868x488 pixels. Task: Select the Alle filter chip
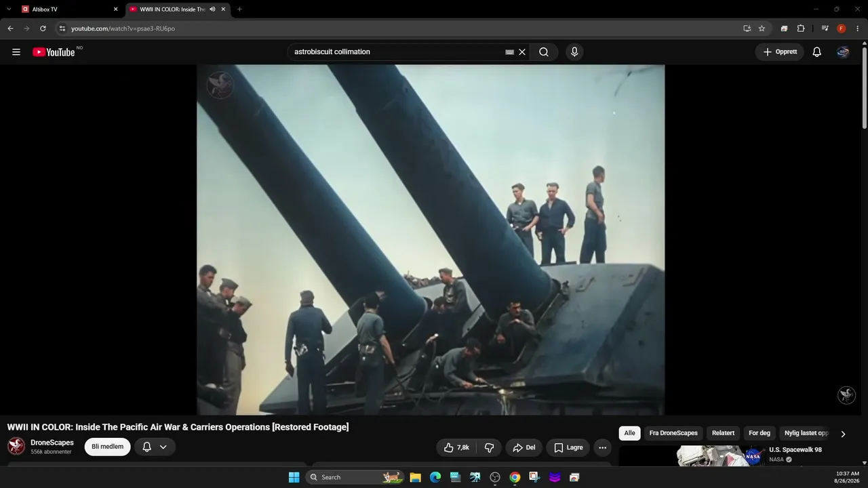click(630, 433)
